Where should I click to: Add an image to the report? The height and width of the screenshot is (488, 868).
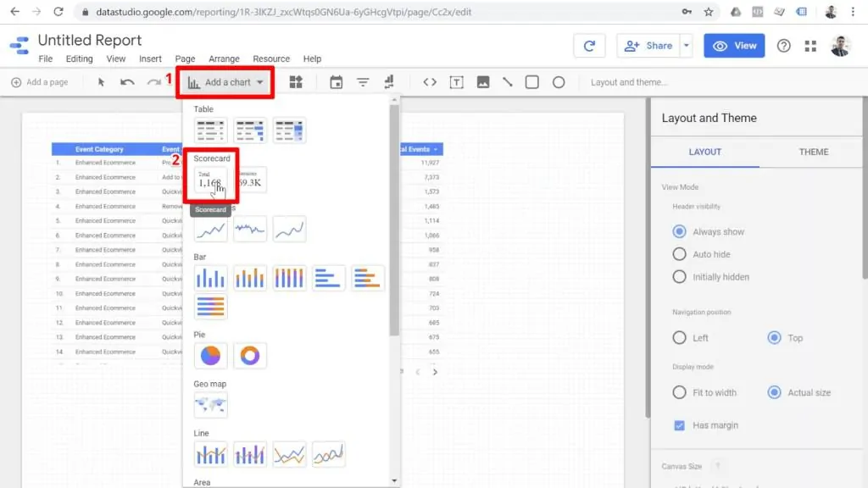pyautogui.click(x=485, y=82)
